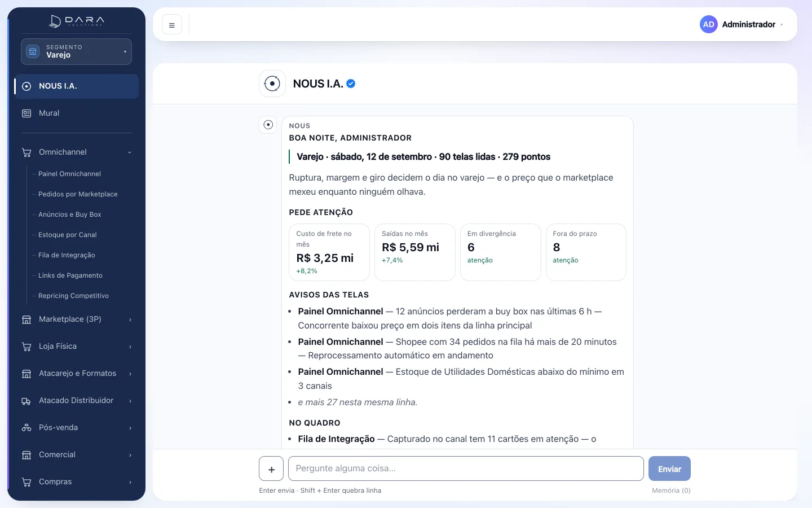The image size is (812, 508).
Task: Open Painel Omnichannel submenu item
Action: [69, 174]
